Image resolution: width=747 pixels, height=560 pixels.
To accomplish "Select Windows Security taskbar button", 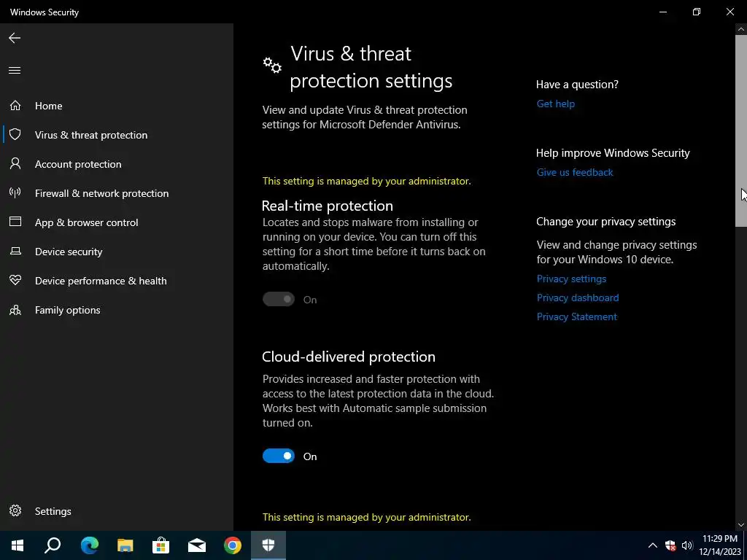I will pyautogui.click(x=268, y=545).
